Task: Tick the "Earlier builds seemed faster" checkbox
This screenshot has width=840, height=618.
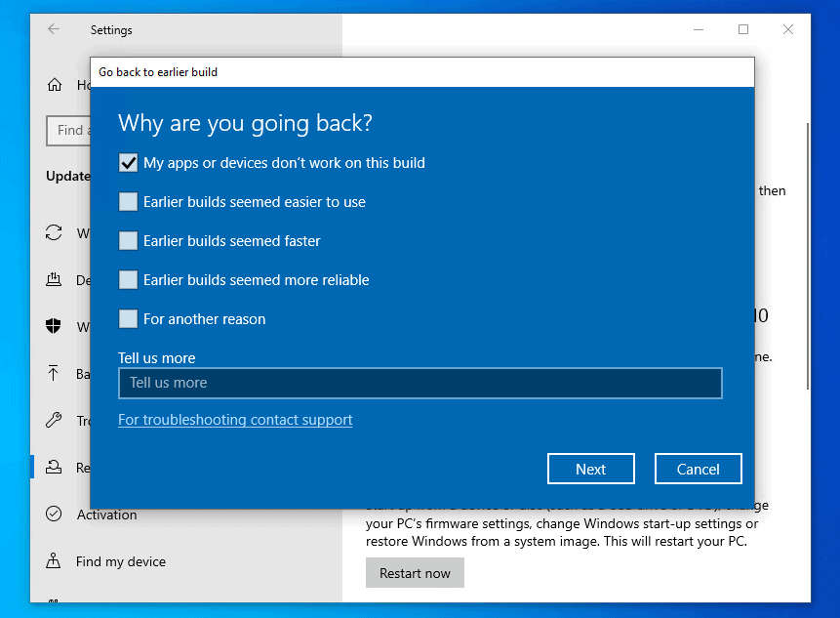Action: coord(128,241)
